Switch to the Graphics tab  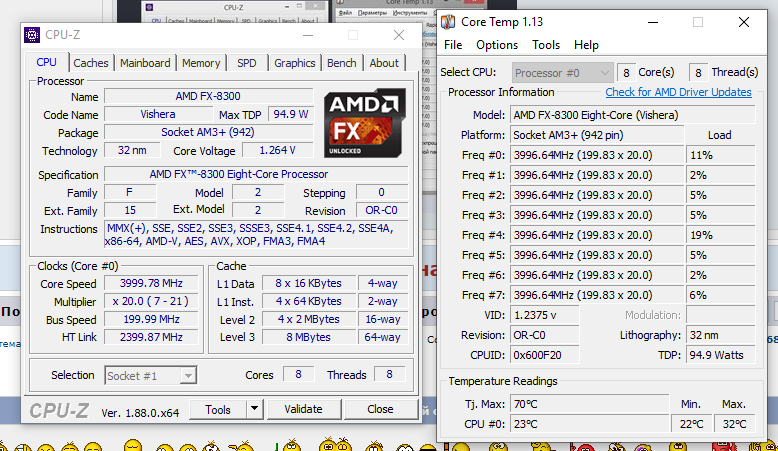(x=295, y=63)
